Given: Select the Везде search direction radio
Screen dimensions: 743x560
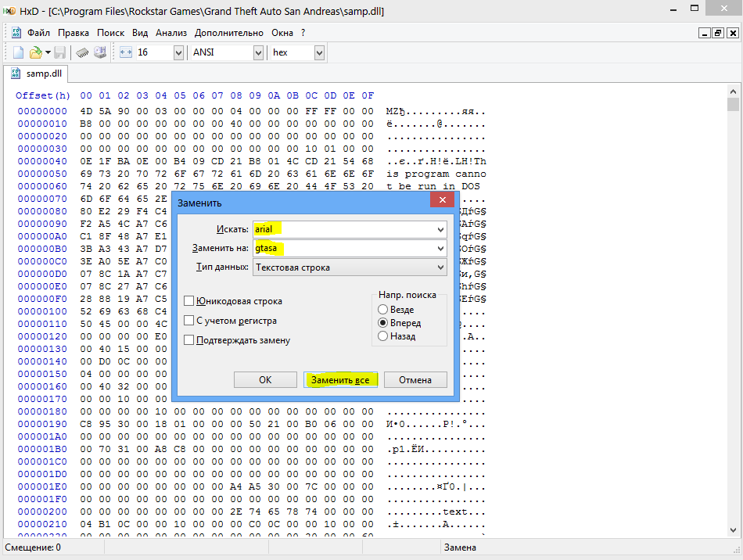Looking at the screenshot, I should tap(383, 310).
